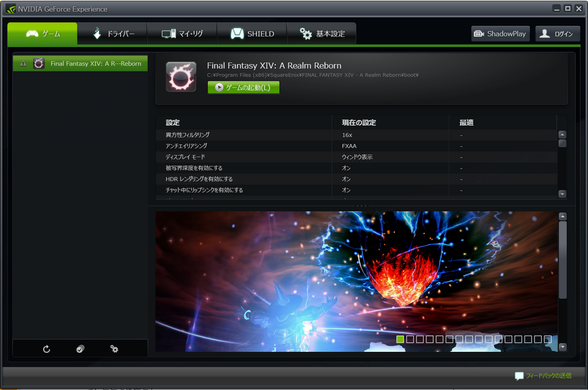Select Final Fantasy XIV in the games list
This screenshot has width=588, height=390.
[88, 64]
